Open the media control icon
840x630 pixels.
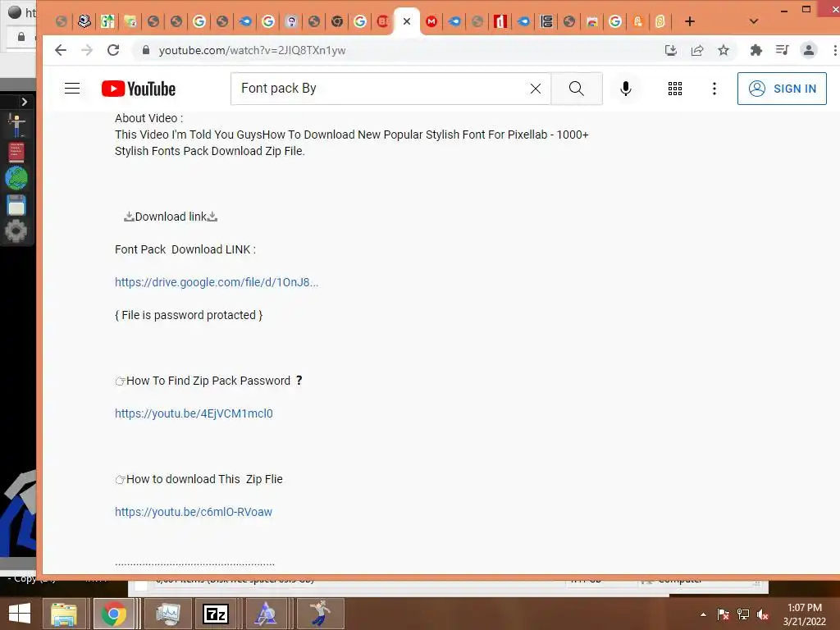(782, 50)
